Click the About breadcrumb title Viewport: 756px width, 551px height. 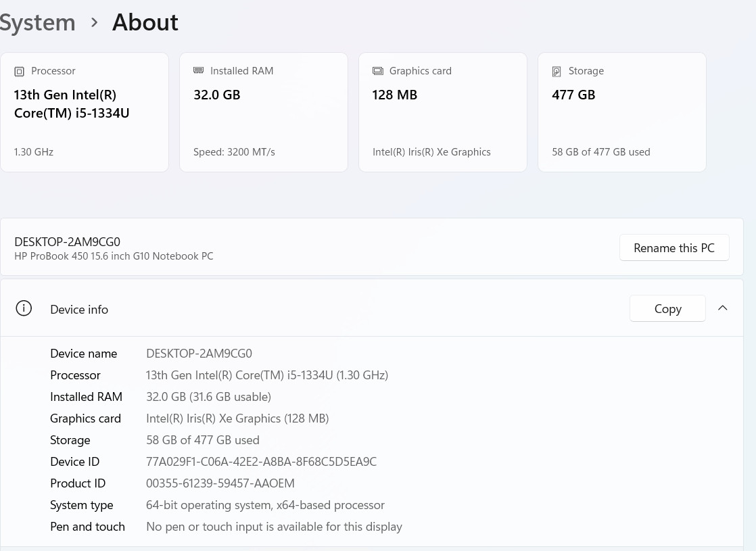coord(145,22)
